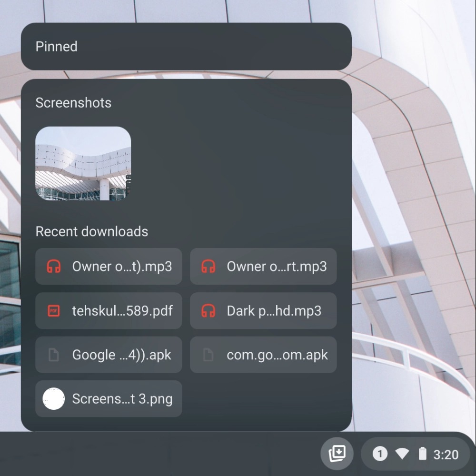Click the Recent downloads heading
This screenshot has width=476, height=476.
point(92,231)
